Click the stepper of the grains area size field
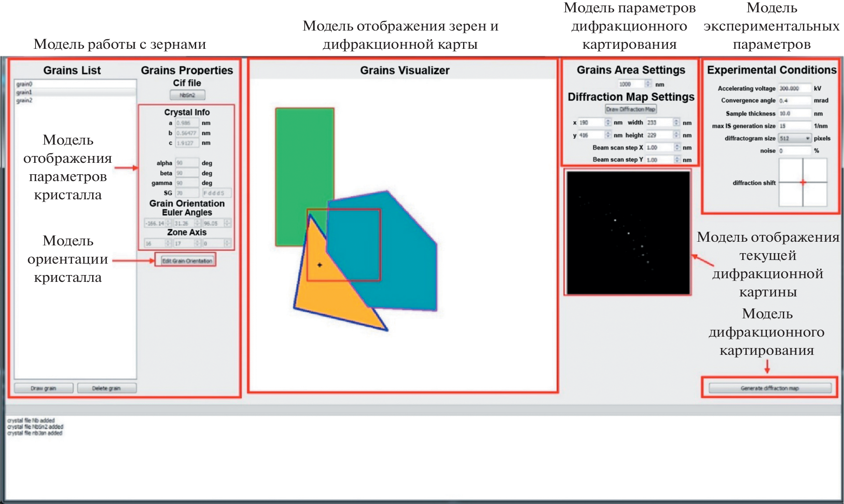 (x=648, y=84)
